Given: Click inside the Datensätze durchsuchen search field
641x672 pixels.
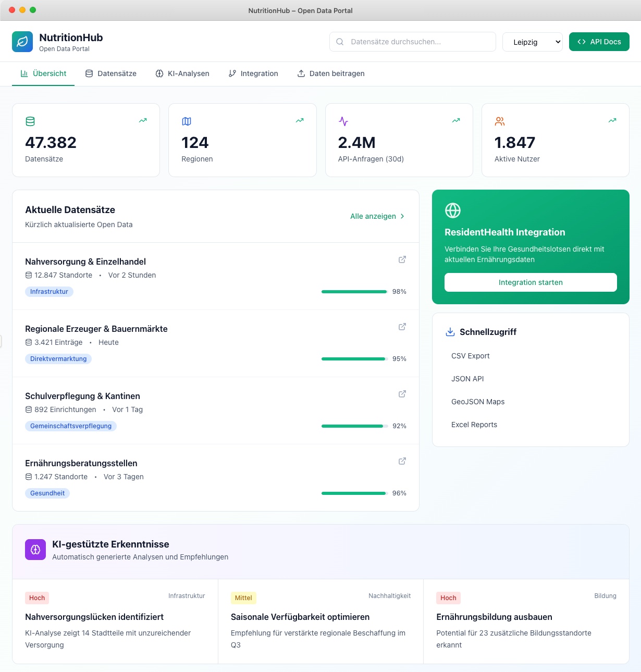Looking at the screenshot, I should [412, 42].
